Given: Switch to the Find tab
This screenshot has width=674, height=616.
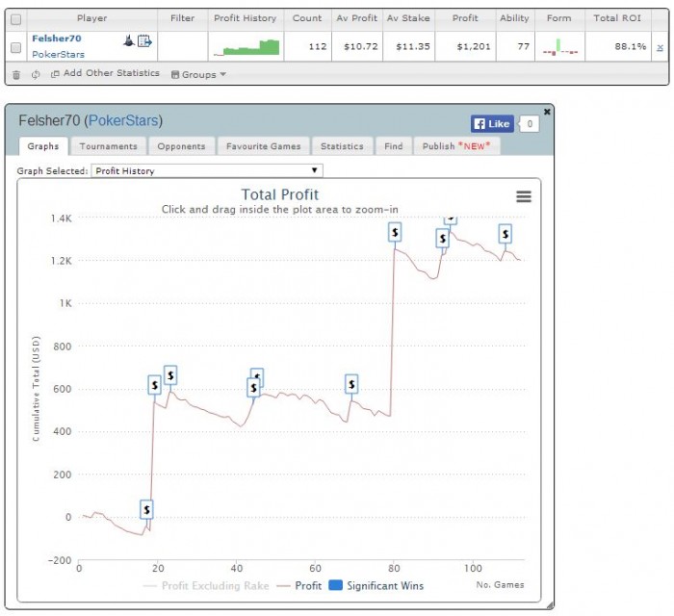Looking at the screenshot, I should [x=394, y=146].
